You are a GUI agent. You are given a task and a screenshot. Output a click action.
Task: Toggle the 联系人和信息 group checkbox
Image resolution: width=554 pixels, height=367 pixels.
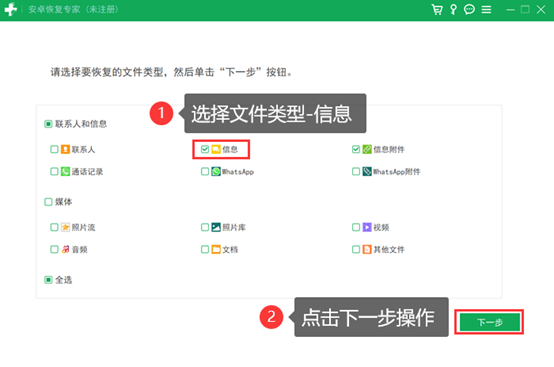(48, 124)
